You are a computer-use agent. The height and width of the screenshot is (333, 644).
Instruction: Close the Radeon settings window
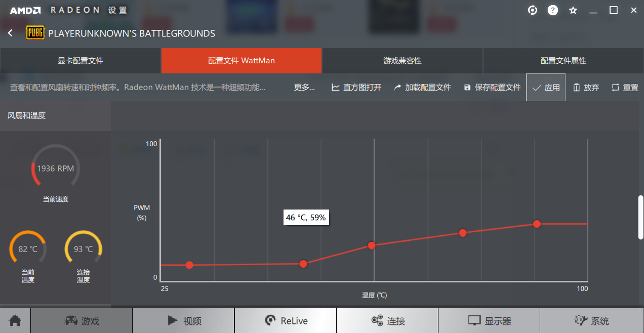tap(633, 10)
